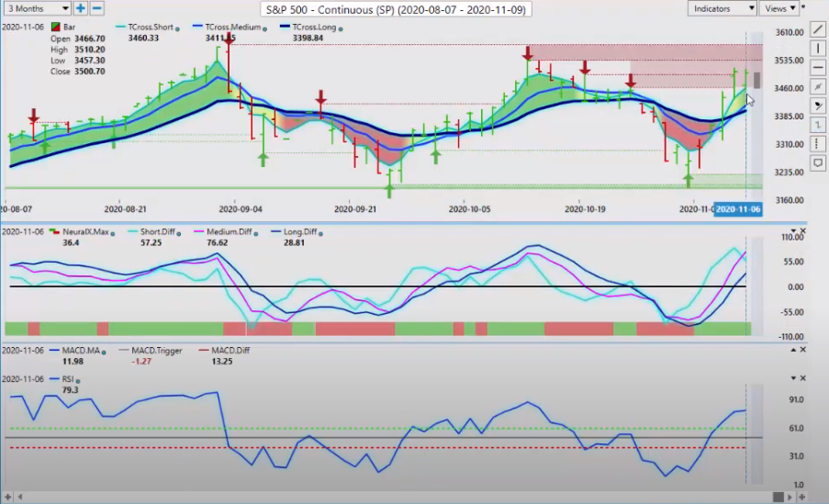Click the 2020-08-21 date axis label

pyautogui.click(x=125, y=209)
